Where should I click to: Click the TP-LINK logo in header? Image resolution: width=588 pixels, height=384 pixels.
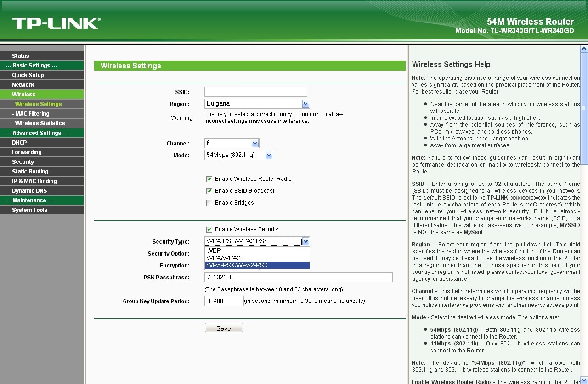click(56, 23)
